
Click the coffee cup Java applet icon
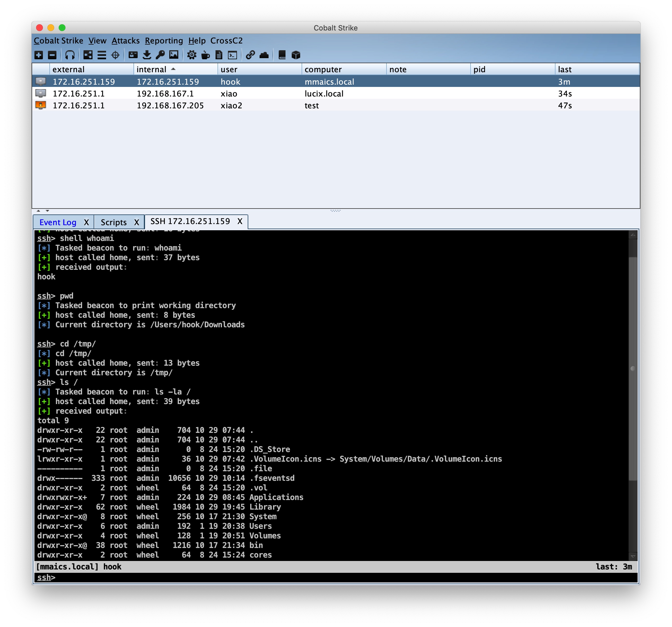click(x=205, y=55)
